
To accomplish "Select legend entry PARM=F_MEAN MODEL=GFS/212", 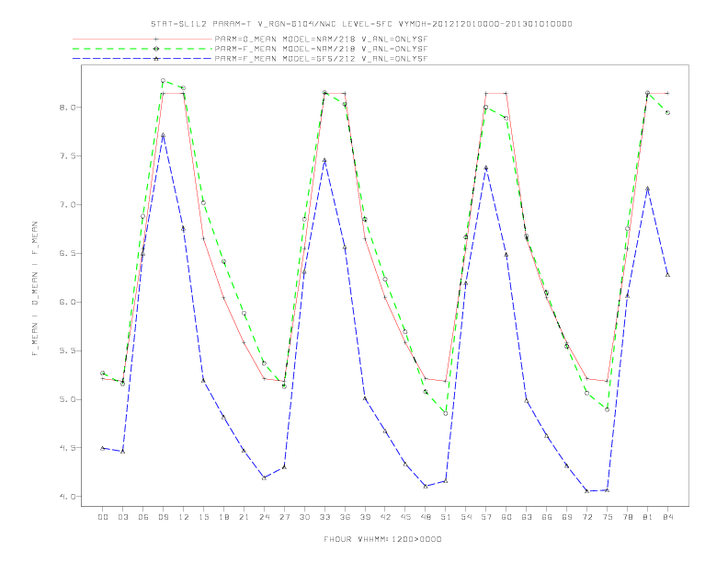I will coord(321,59).
